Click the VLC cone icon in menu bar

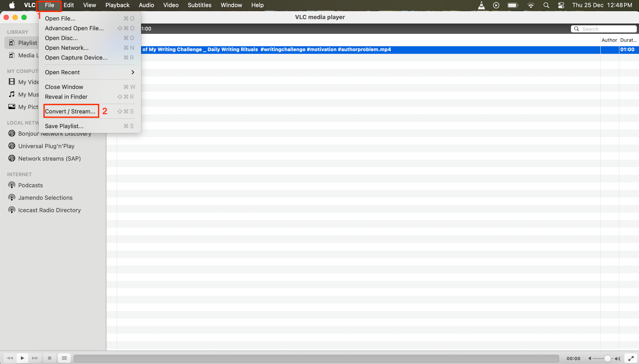[481, 5]
